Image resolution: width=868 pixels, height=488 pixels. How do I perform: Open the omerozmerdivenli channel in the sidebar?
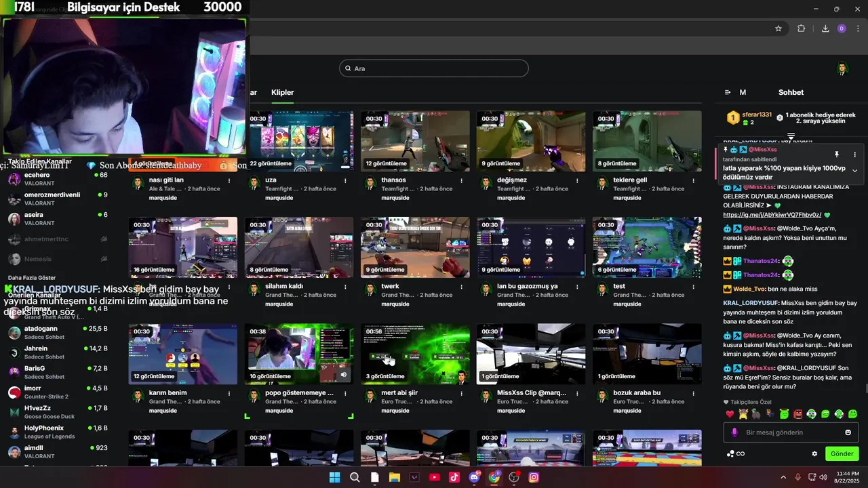point(58,199)
